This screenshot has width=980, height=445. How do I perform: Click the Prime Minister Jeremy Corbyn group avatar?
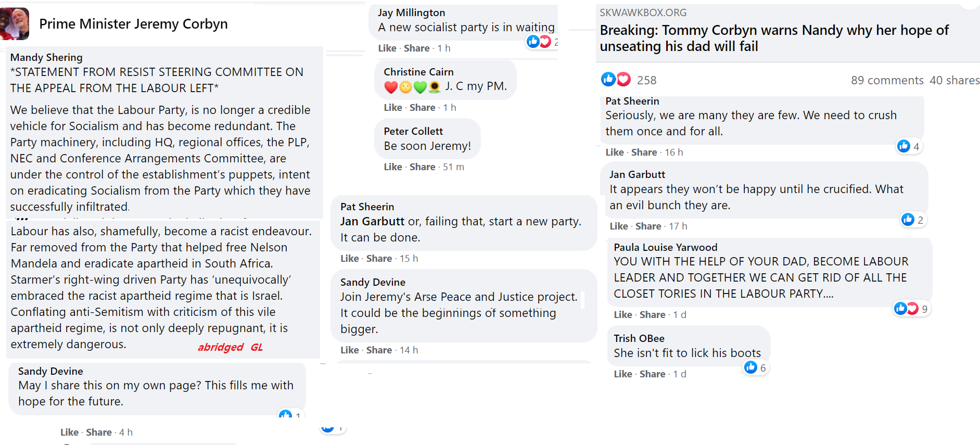[15, 24]
